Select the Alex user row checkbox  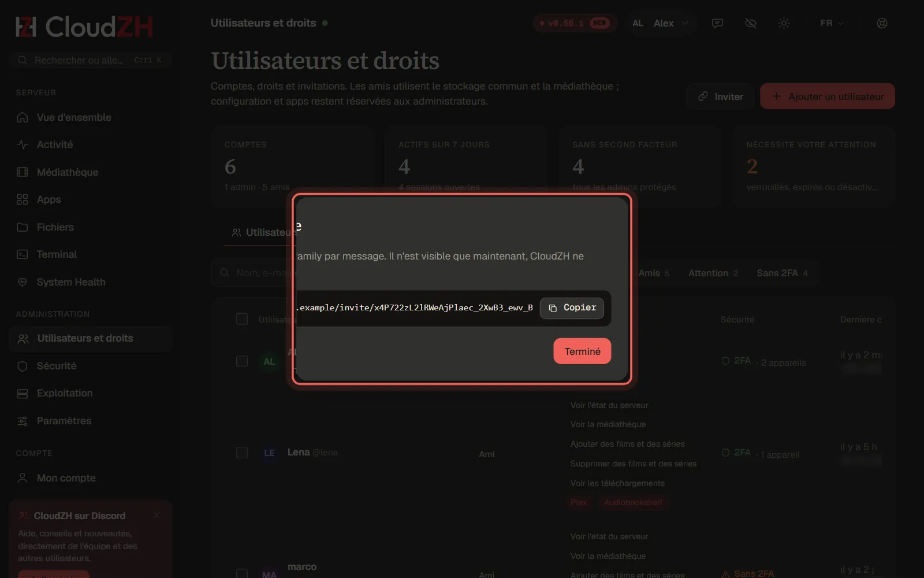click(242, 361)
